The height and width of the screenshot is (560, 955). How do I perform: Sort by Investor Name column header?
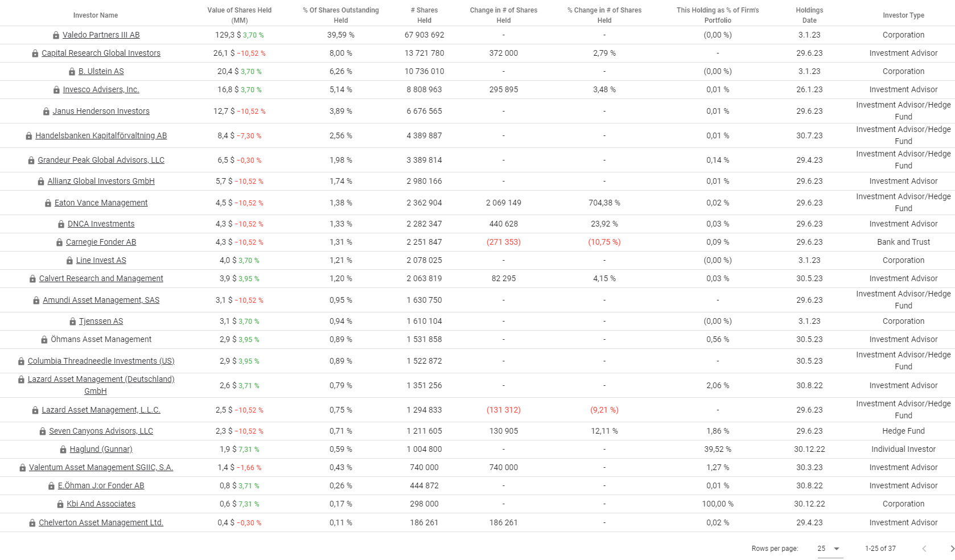(x=96, y=15)
